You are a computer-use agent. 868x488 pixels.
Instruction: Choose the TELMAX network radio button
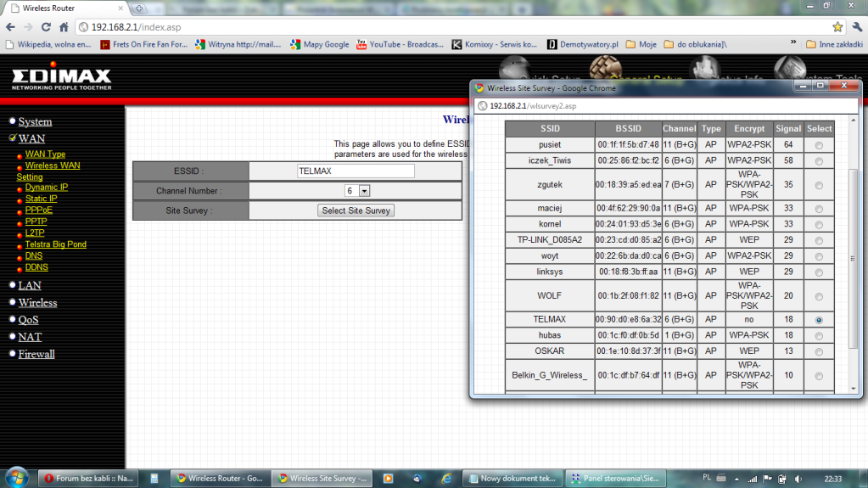point(818,320)
